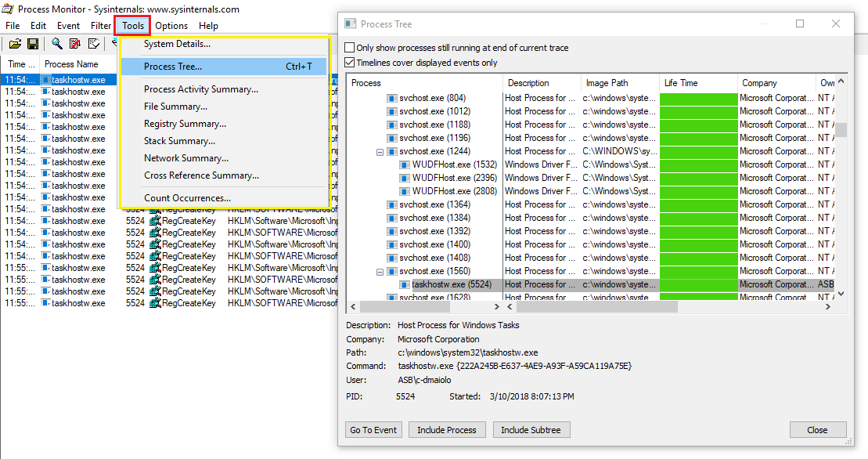Click the Life Time column header

tap(698, 83)
